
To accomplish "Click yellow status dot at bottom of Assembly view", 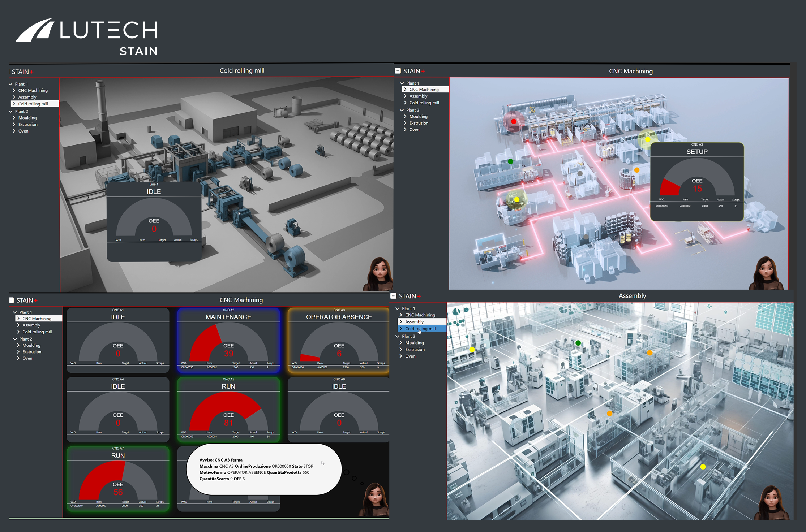I will click(x=703, y=467).
